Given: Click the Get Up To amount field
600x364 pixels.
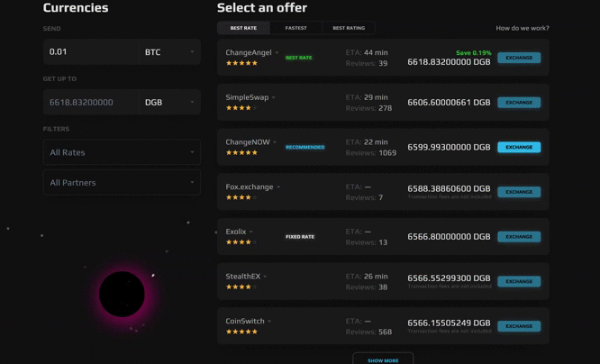Looking at the screenshot, I should [91, 102].
